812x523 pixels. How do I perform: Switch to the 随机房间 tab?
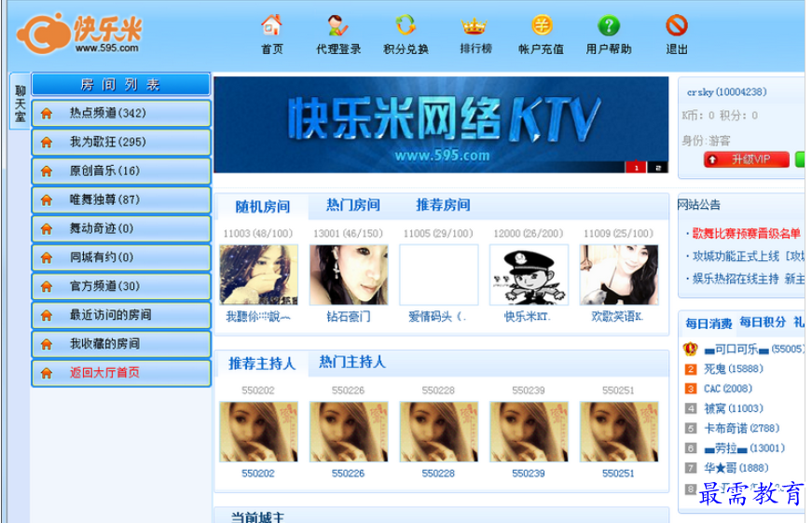(263, 207)
